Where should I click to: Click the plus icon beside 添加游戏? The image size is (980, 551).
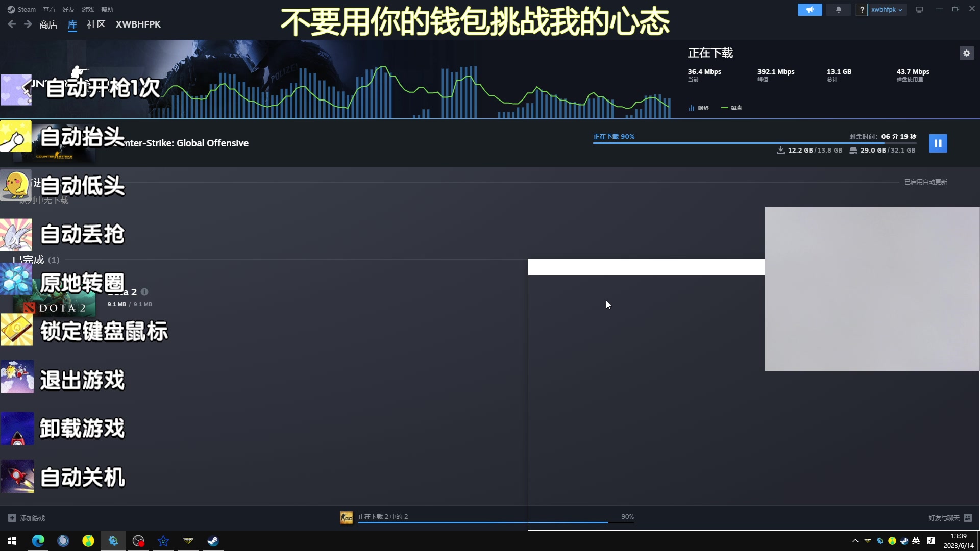[12, 518]
